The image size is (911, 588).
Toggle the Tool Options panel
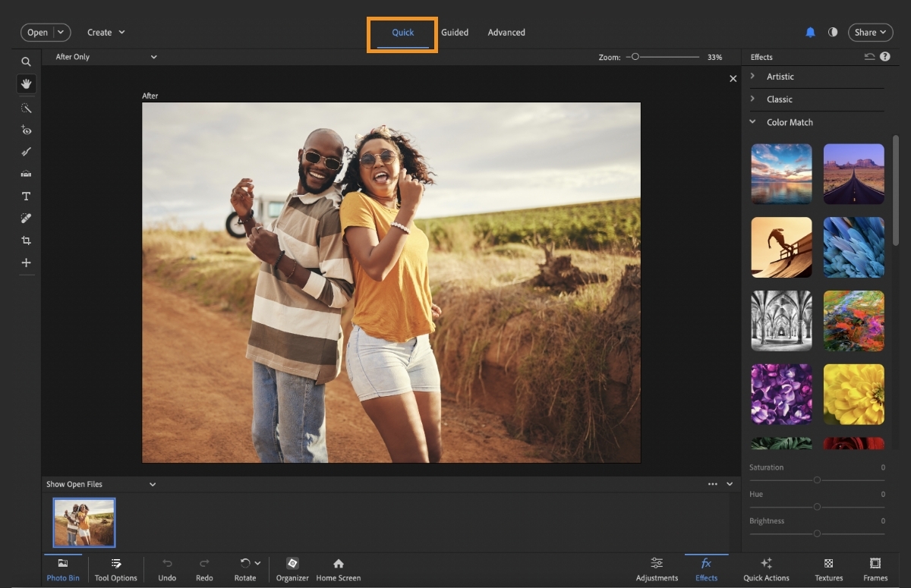coord(116,569)
